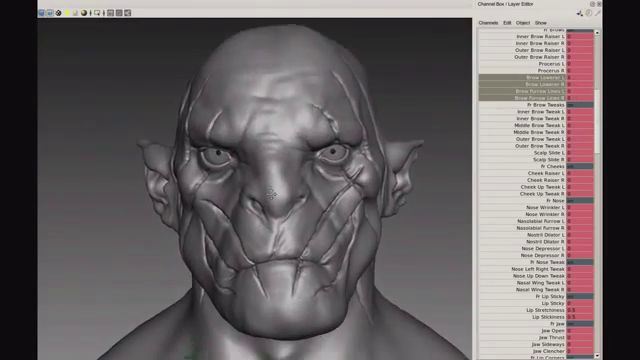The width and height of the screenshot is (640, 360).
Task: Click the round icon atop Channel Box
Action: tap(589, 13)
